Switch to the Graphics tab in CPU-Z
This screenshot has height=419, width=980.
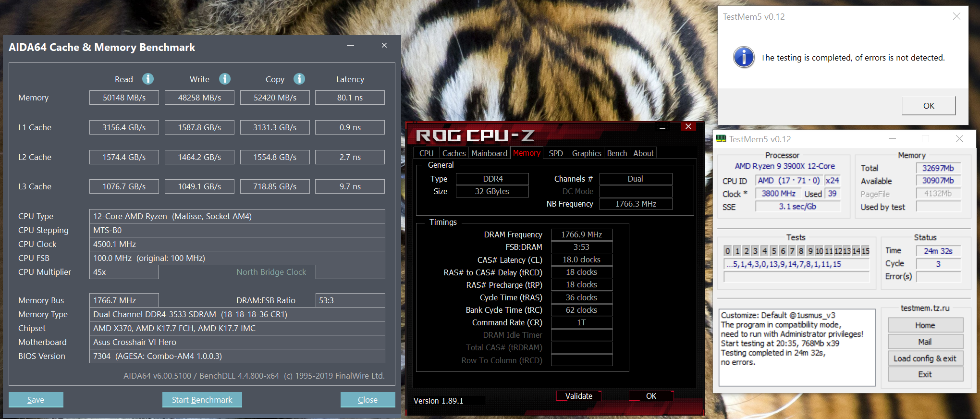[587, 153]
